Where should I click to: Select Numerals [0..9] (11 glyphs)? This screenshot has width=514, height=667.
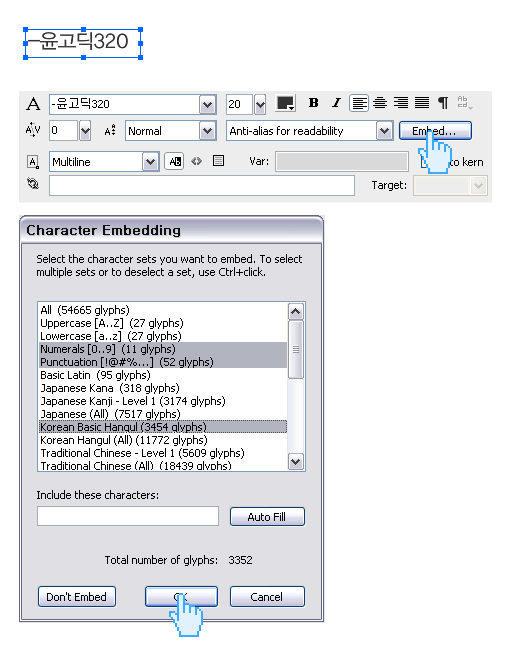tap(163, 349)
